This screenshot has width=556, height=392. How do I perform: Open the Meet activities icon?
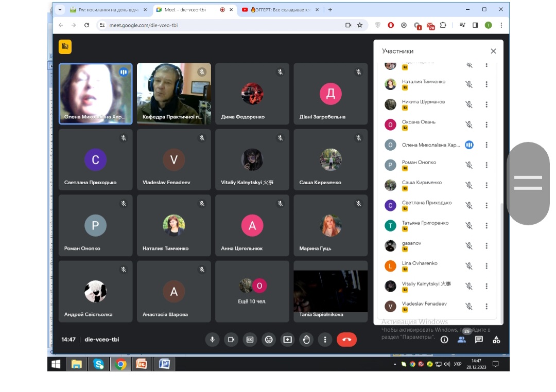[x=496, y=340]
